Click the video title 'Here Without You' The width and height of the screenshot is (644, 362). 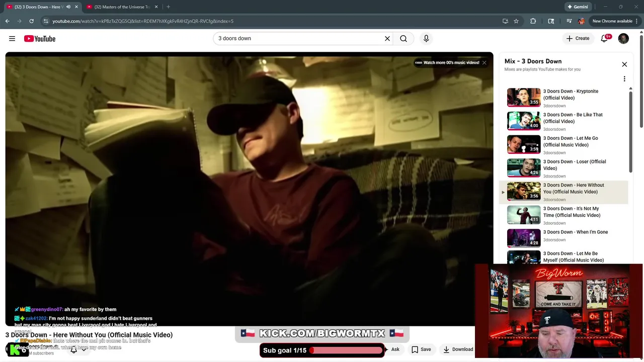point(89,335)
